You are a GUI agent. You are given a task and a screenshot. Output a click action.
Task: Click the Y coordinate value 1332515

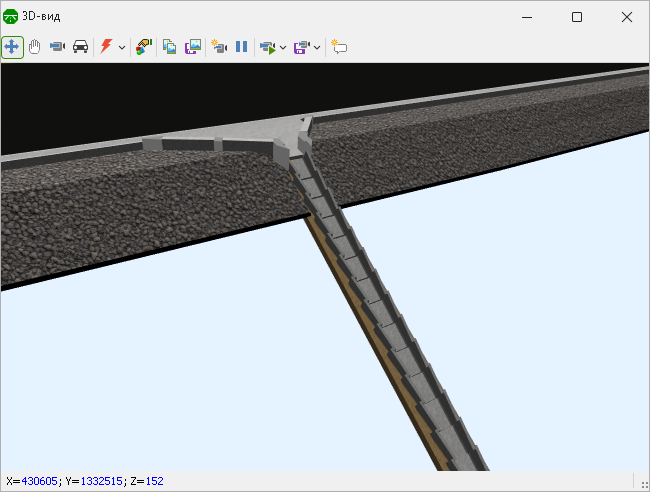coord(100,481)
